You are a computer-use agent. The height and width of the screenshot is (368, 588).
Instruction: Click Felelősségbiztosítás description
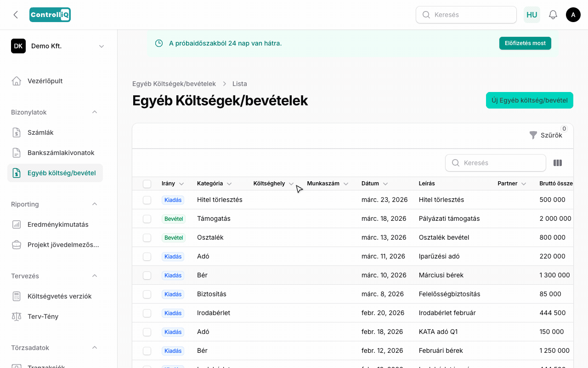point(450,294)
